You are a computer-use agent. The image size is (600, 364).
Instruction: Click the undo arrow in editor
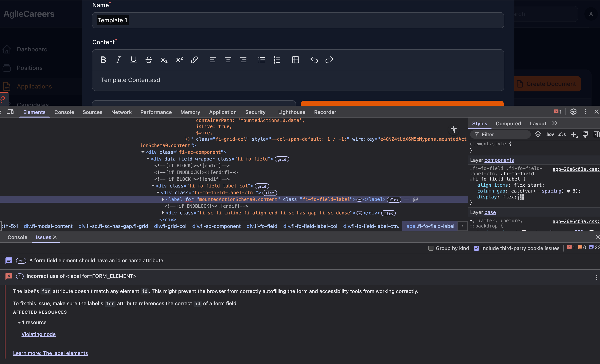coord(314,60)
